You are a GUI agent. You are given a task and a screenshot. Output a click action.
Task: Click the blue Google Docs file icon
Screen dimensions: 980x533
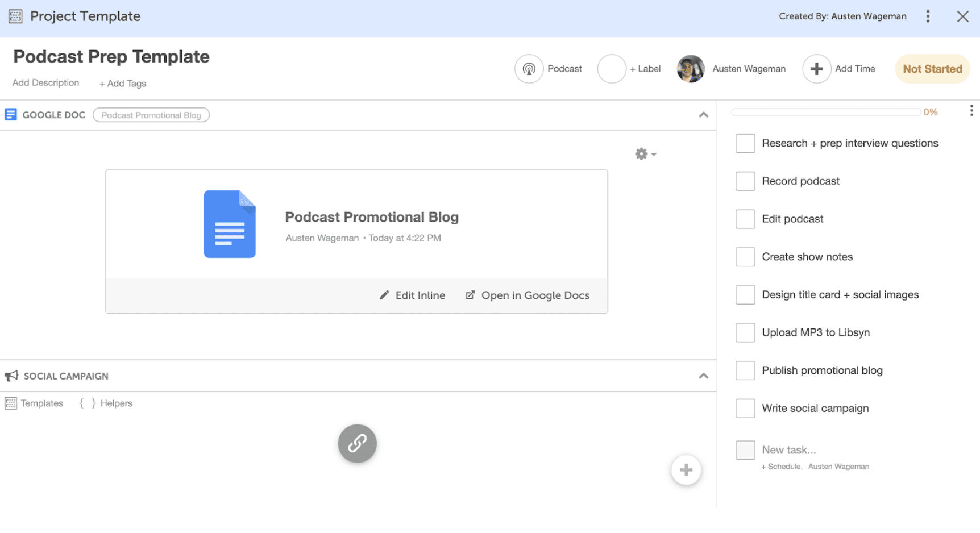(x=230, y=224)
